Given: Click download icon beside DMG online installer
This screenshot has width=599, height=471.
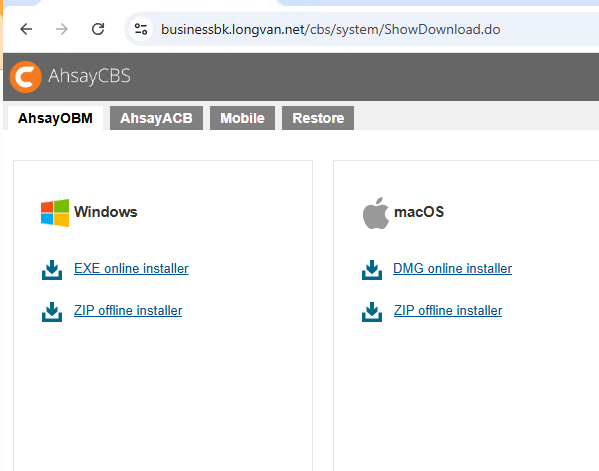Looking at the screenshot, I should [x=372, y=270].
